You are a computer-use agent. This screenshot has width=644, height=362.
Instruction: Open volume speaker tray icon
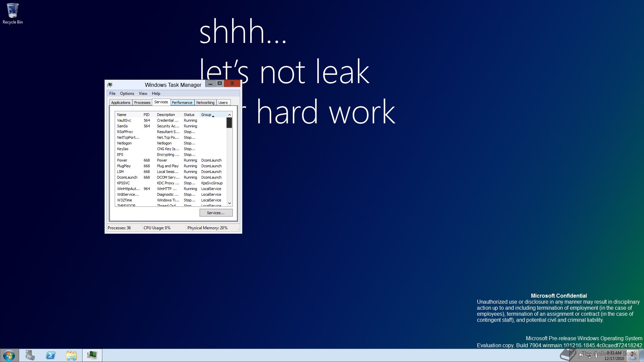[x=597, y=355]
